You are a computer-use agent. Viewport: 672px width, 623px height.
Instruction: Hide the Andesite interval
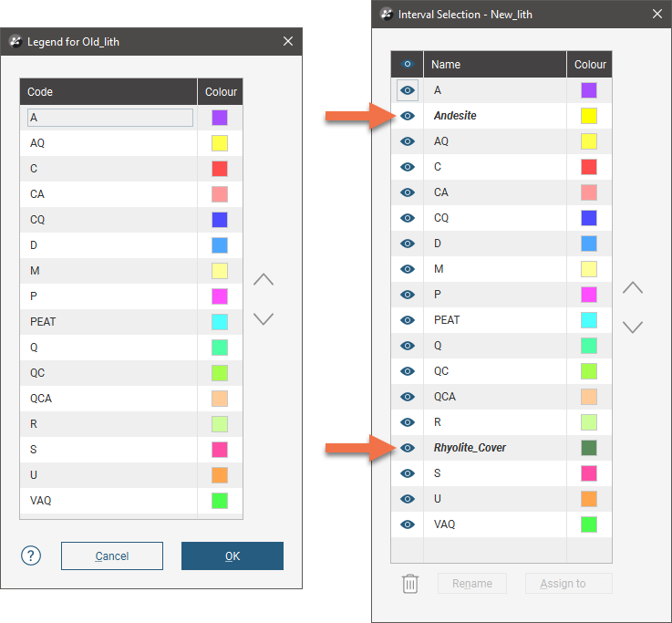click(408, 116)
